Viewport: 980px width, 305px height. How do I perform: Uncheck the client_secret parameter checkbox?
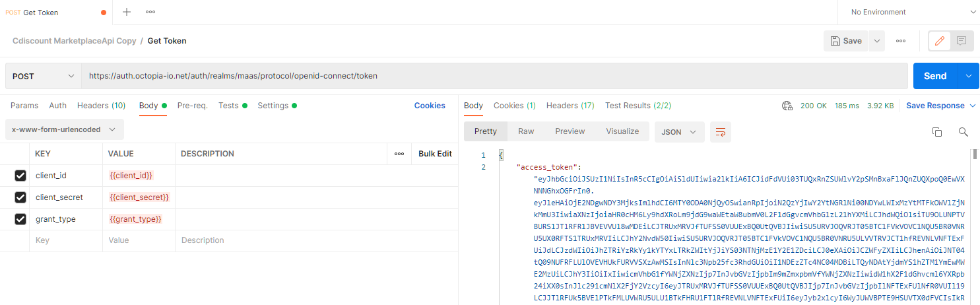tap(20, 197)
